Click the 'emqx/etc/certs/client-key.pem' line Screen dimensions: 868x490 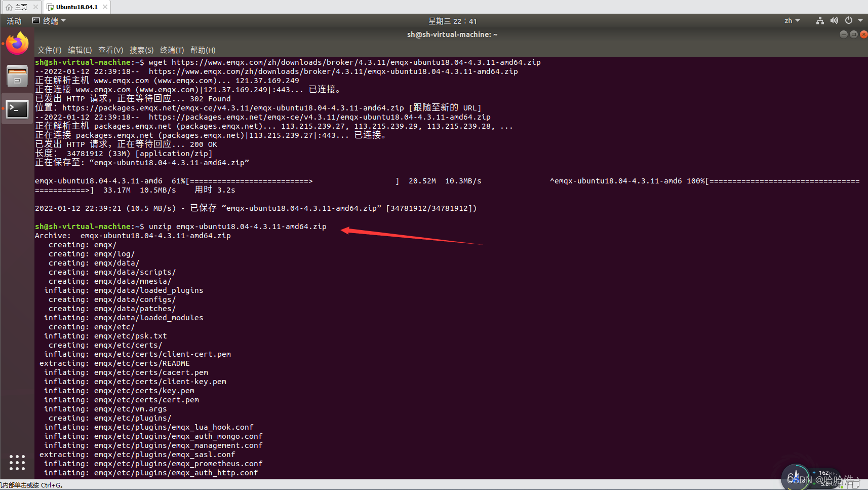(x=135, y=382)
